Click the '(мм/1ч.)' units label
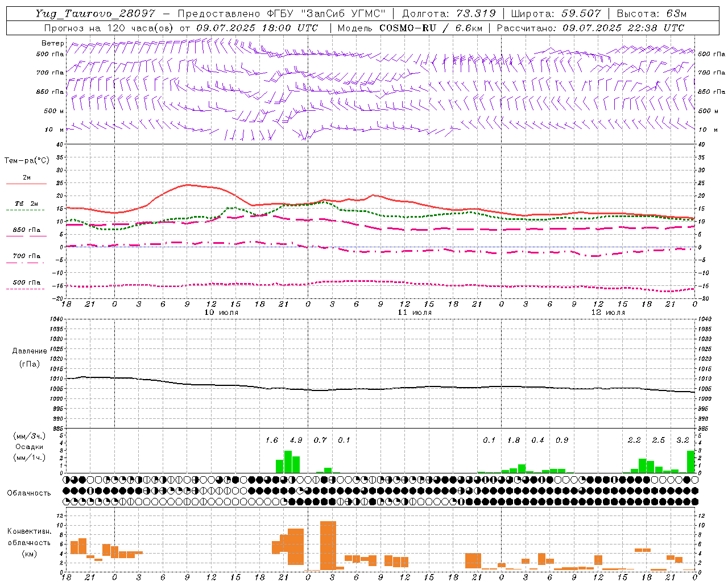Screen dimensions: 728x582 click(x=30, y=458)
